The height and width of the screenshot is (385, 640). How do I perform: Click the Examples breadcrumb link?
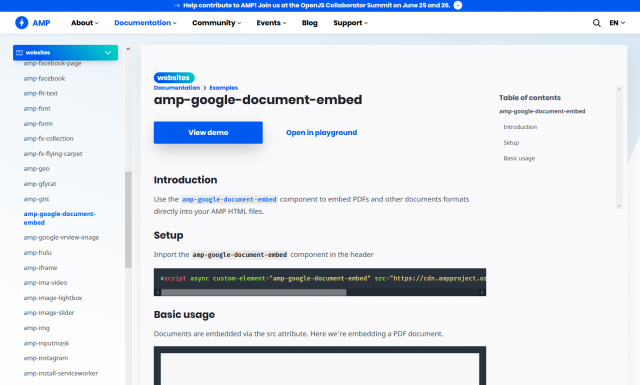[223, 88]
